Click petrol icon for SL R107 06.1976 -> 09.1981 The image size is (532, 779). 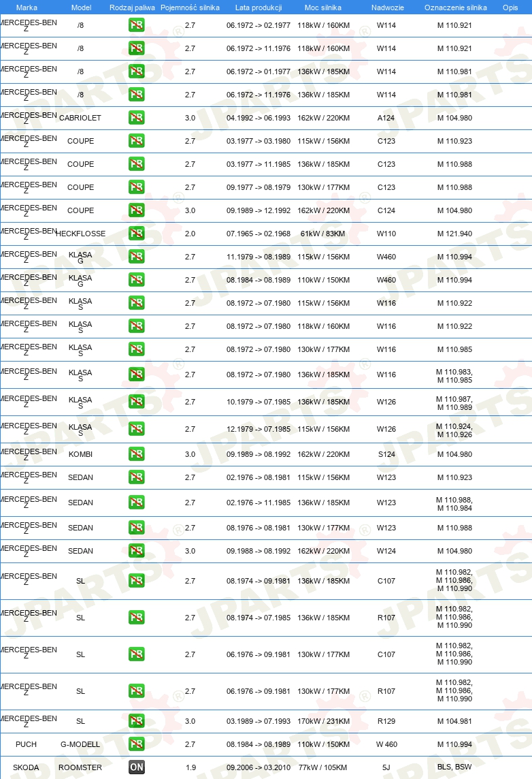(137, 691)
